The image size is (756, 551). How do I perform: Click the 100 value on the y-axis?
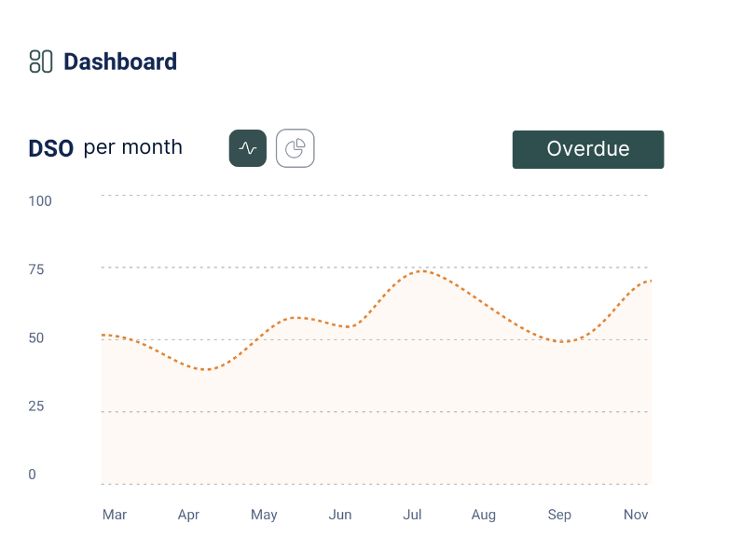tap(40, 201)
